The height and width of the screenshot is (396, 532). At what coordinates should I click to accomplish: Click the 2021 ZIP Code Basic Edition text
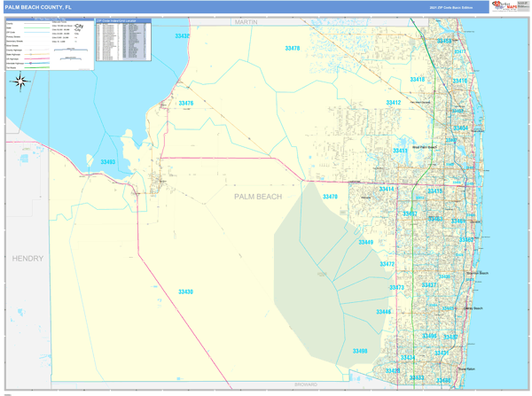click(x=451, y=7)
